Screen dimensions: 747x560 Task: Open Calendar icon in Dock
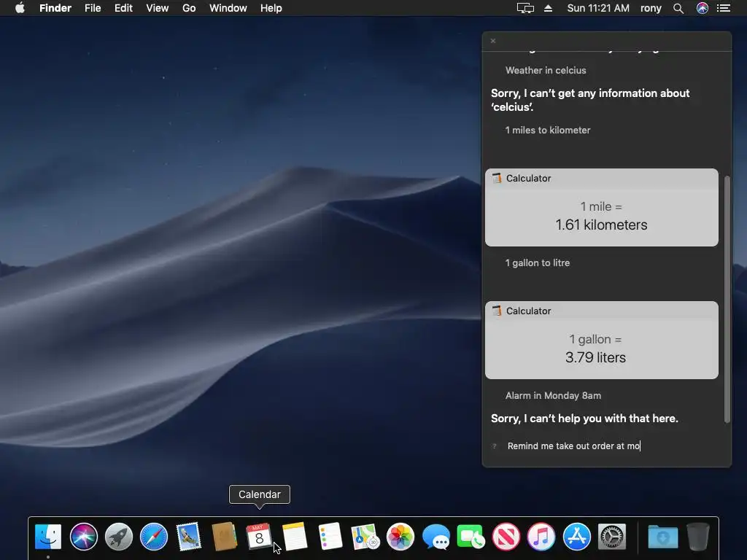pos(259,537)
